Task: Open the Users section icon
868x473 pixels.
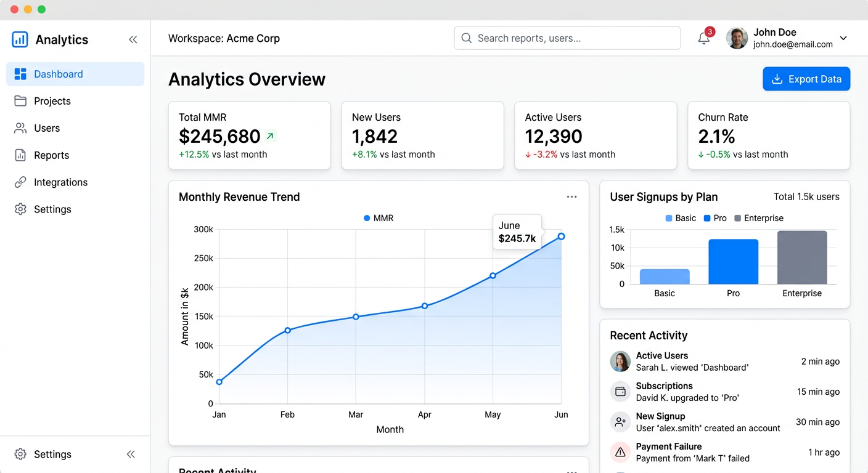Action: coord(20,128)
